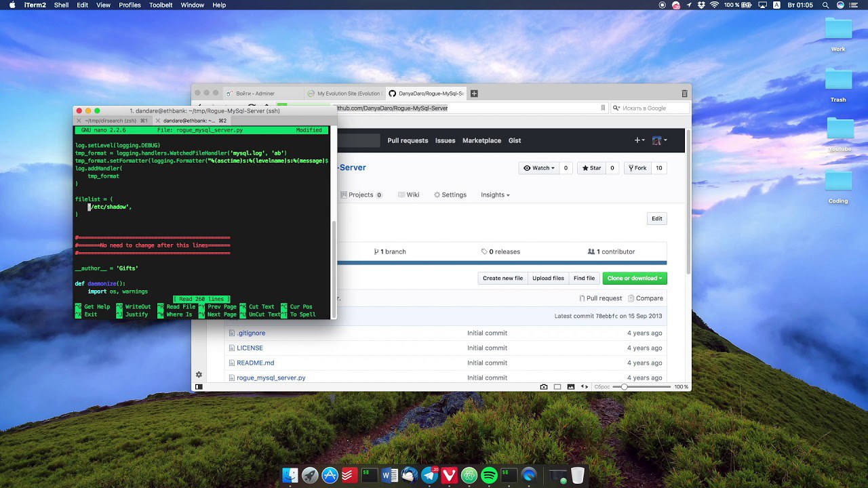Click the Vivaldi page vertical scrollbar

688,203
